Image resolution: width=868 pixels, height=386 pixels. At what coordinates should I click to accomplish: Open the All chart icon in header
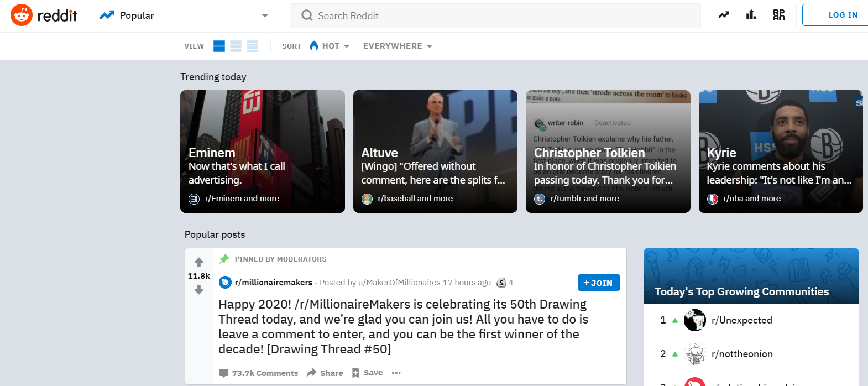(x=751, y=15)
